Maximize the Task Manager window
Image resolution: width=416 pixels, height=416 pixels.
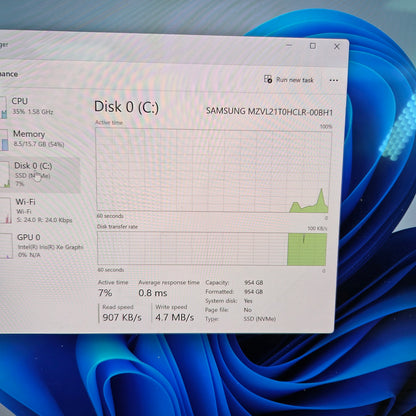[313, 46]
